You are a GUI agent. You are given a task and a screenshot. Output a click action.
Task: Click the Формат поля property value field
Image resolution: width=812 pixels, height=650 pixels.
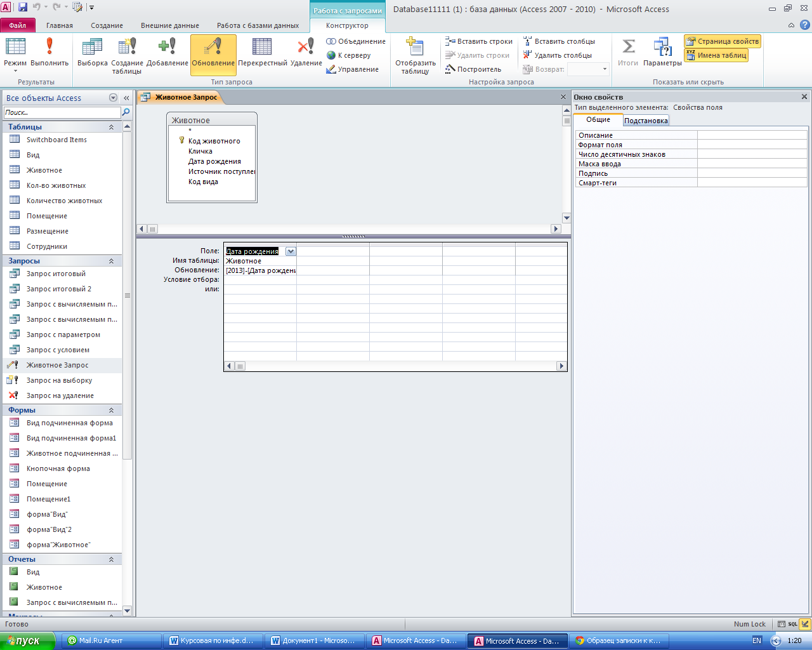pyautogui.click(x=752, y=145)
